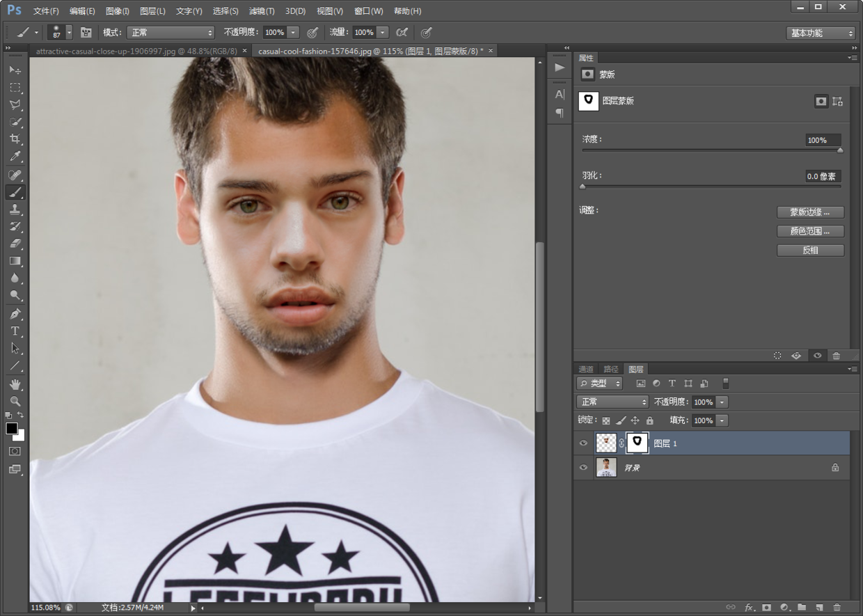Open the brush 模式 blend mode dropdown

[x=171, y=33]
